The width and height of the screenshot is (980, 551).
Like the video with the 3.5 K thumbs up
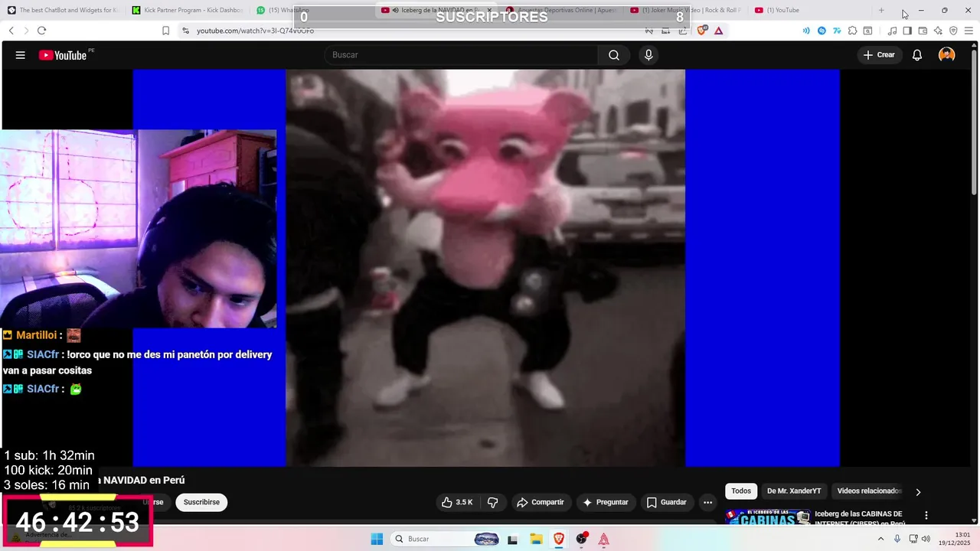456,502
